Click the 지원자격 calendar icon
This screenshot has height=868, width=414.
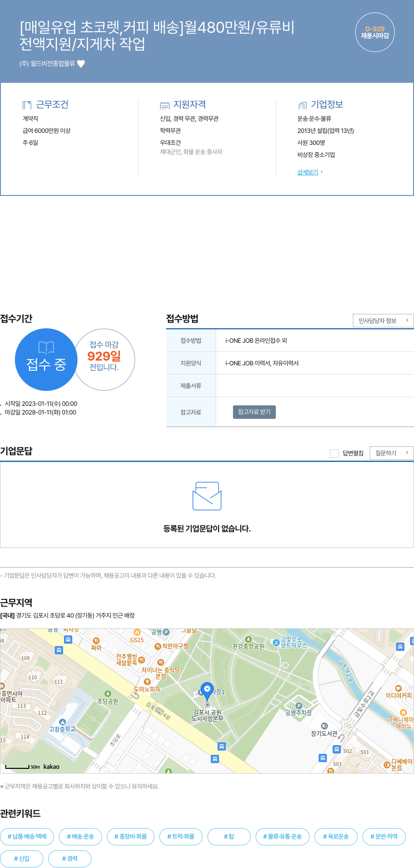(165, 105)
